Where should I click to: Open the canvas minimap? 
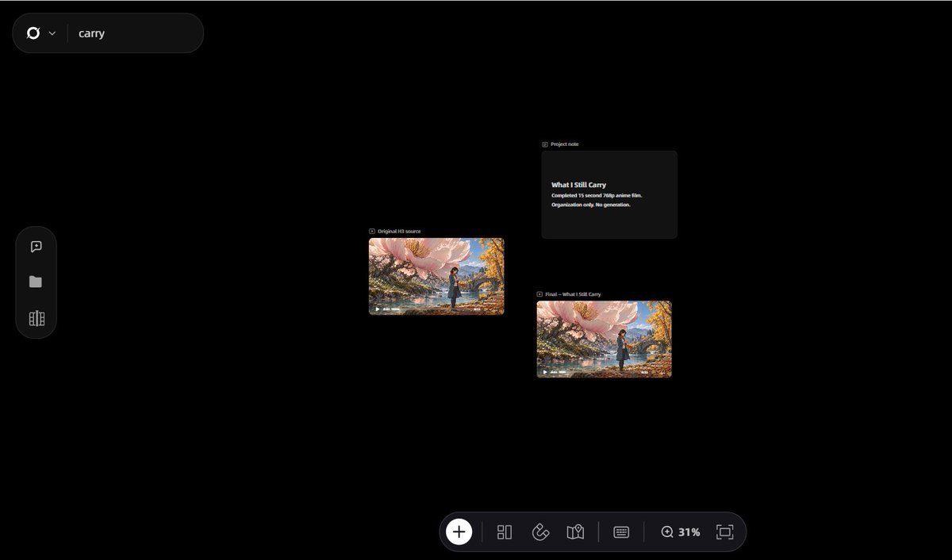pos(575,532)
